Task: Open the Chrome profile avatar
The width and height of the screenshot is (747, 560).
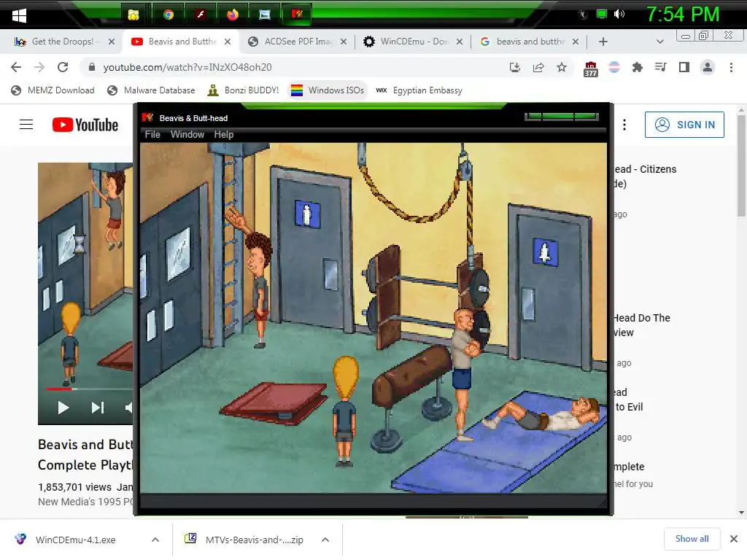Action: (x=708, y=67)
